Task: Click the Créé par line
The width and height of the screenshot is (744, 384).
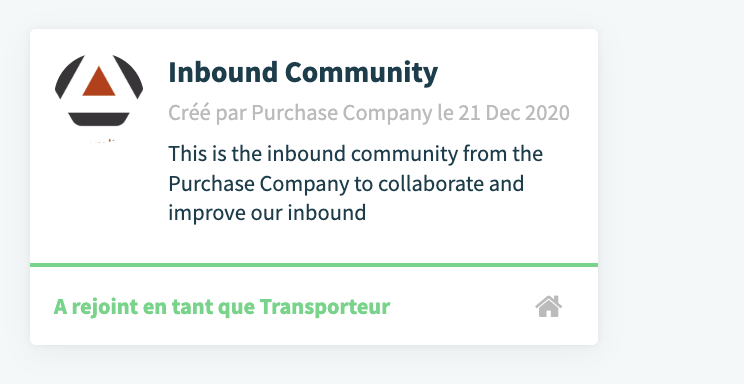Action: tap(369, 113)
